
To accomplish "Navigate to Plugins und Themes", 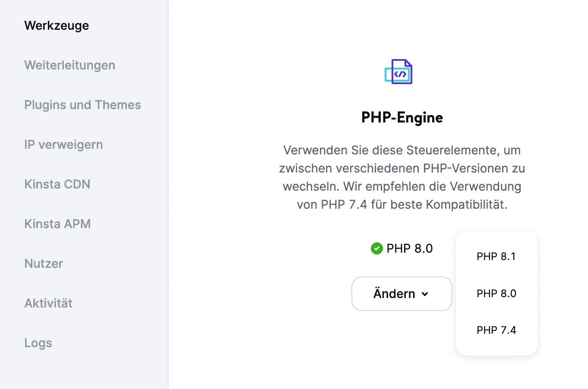I will [82, 105].
